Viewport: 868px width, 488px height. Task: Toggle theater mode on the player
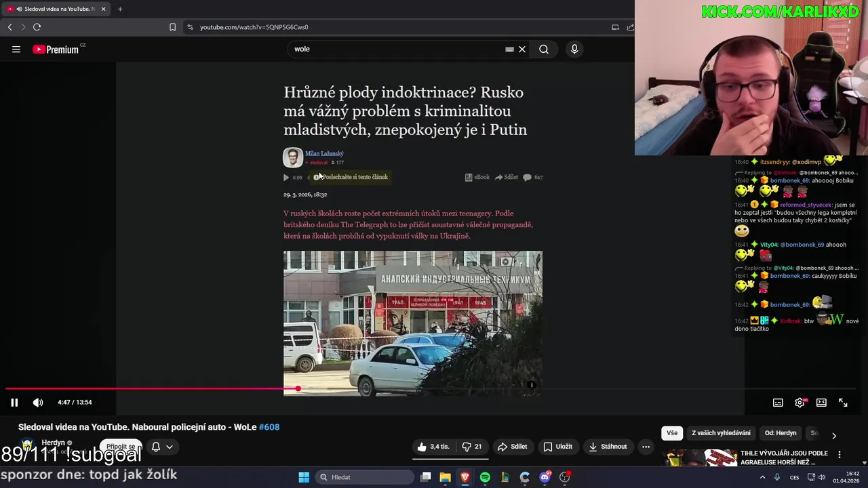tap(821, 403)
